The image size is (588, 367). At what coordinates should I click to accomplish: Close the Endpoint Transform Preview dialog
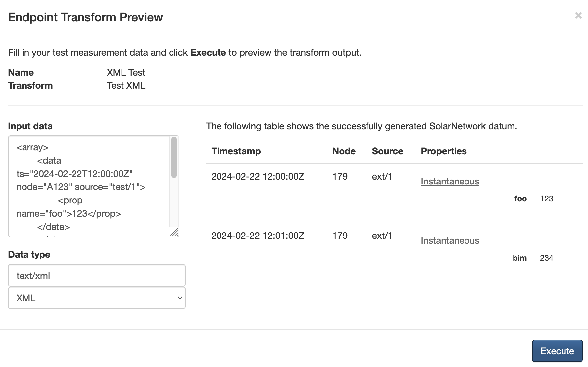578,15
